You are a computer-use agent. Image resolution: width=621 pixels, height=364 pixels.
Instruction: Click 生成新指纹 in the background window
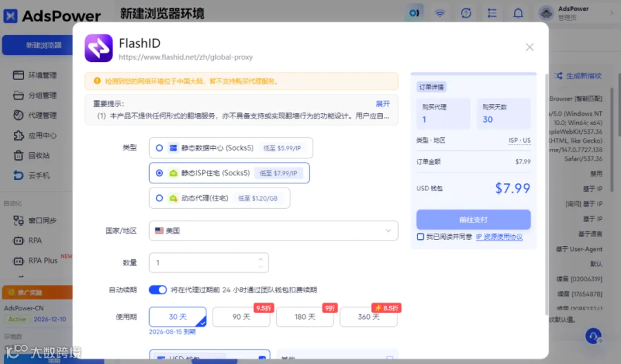[x=579, y=76]
